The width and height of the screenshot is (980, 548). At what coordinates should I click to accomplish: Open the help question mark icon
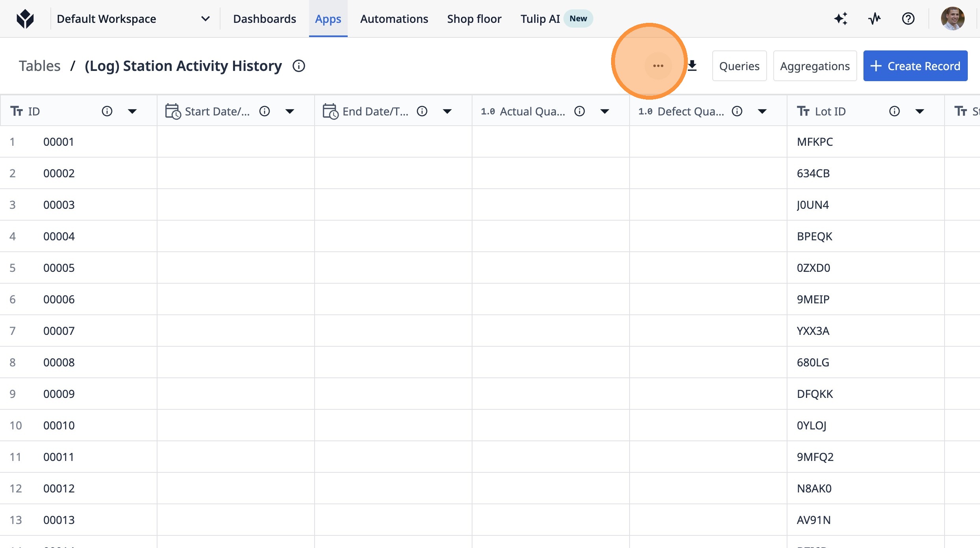[908, 19]
